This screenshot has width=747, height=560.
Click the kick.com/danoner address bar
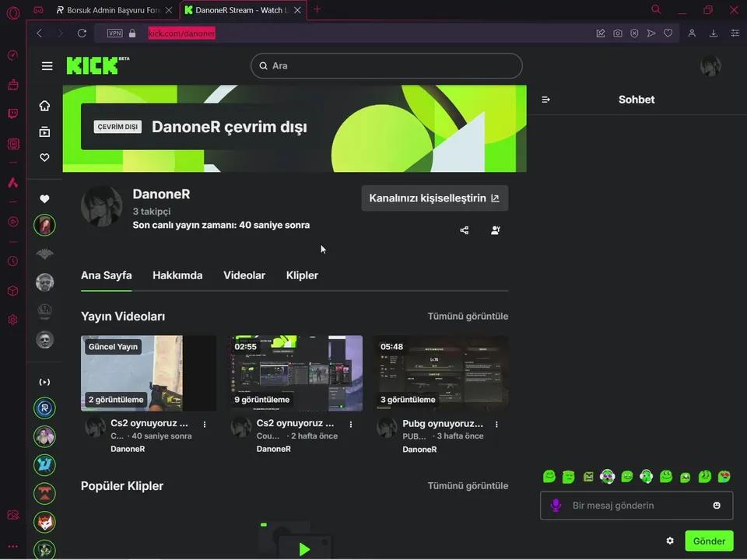click(181, 33)
